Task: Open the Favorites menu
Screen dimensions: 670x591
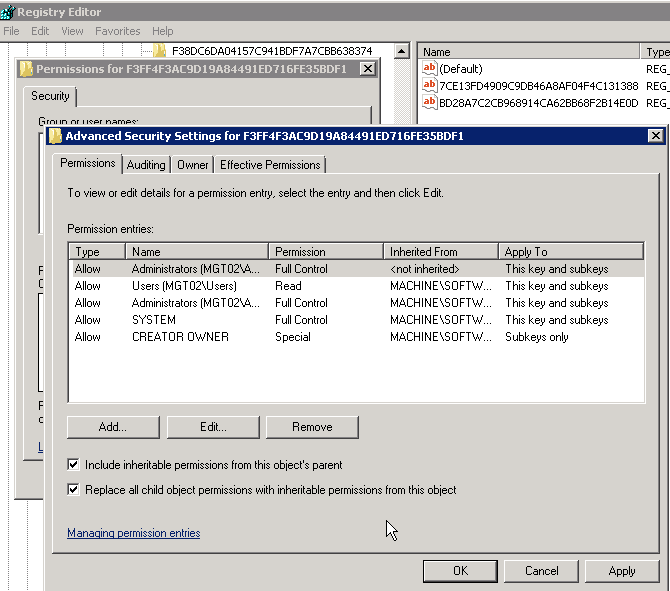Action: (x=118, y=31)
